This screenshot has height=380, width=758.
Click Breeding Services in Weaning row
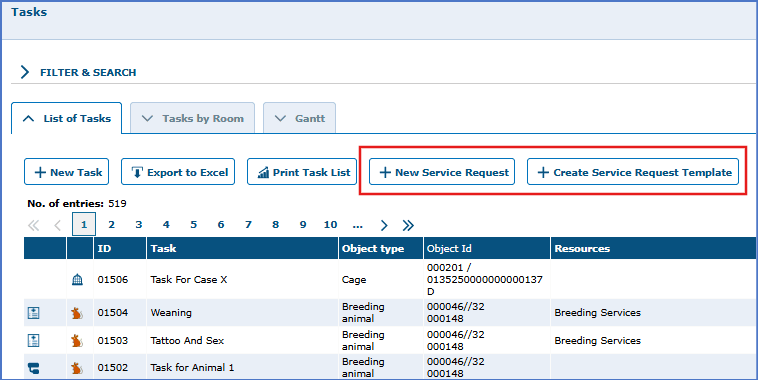[x=598, y=313]
